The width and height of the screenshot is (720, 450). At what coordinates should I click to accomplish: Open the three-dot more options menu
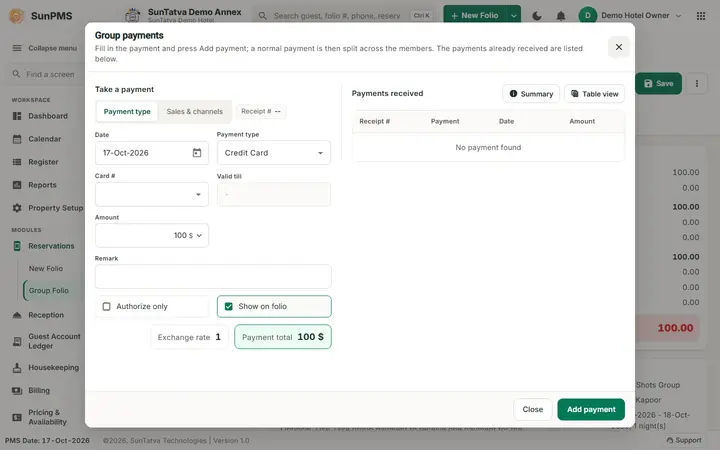(x=697, y=83)
